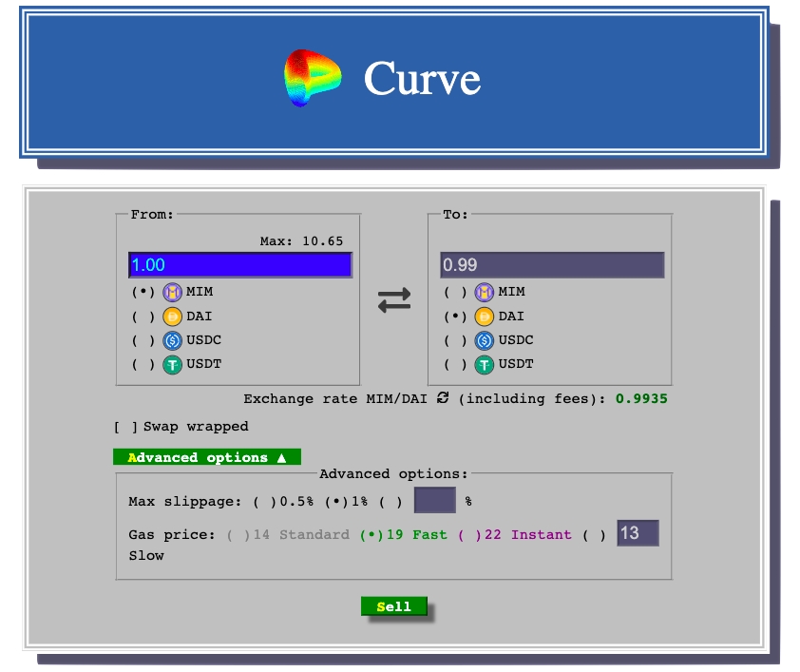Choose the Instant gas price option
This screenshot has height=672, width=800.
coord(469,535)
